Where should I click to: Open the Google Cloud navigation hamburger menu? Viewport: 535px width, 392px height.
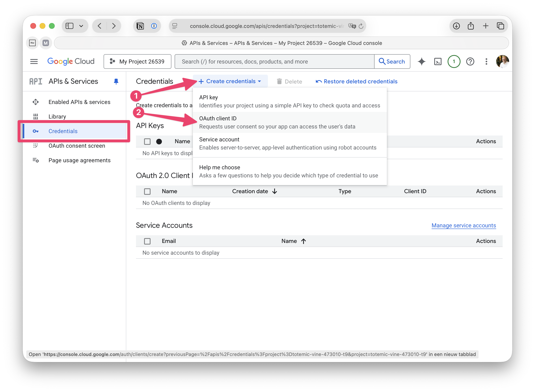(x=34, y=61)
